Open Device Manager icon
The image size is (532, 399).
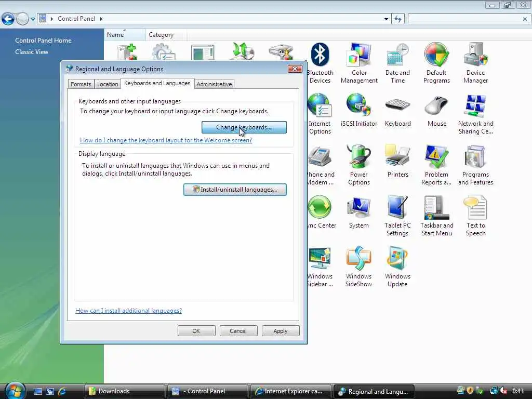tap(476, 63)
